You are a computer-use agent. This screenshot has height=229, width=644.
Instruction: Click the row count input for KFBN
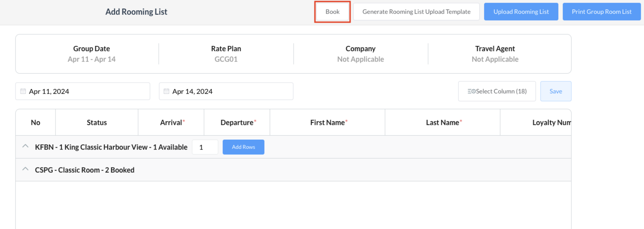pyautogui.click(x=205, y=147)
